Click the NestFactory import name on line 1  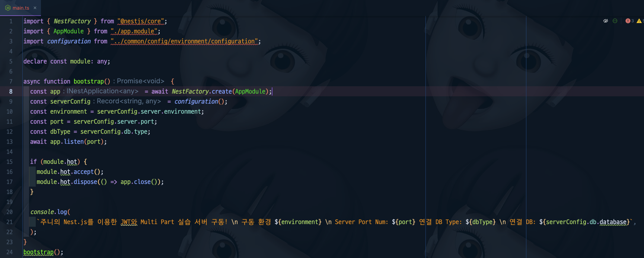click(72, 21)
